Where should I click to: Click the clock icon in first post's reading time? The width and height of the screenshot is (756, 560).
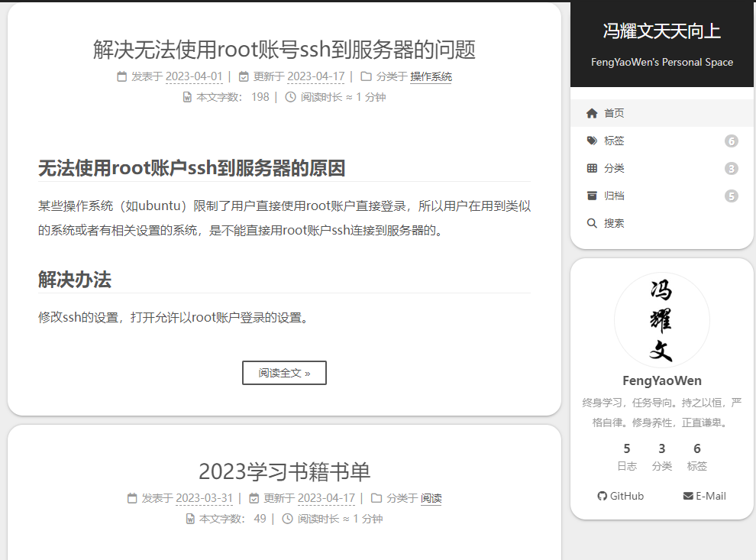290,97
